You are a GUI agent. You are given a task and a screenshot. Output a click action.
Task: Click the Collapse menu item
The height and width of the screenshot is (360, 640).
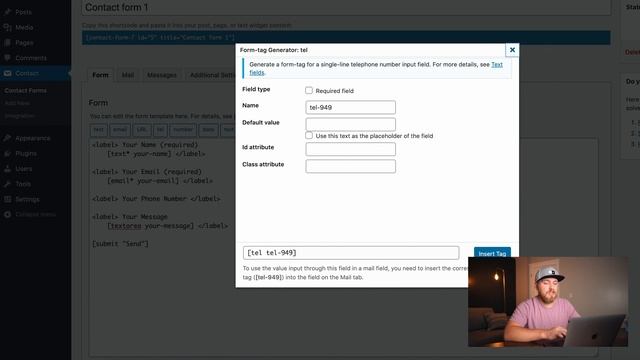(36, 214)
